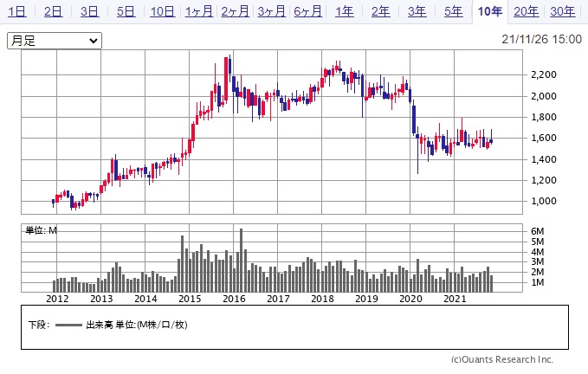Click the 2021 year label
The height and width of the screenshot is (374, 588).
tap(455, 299)
